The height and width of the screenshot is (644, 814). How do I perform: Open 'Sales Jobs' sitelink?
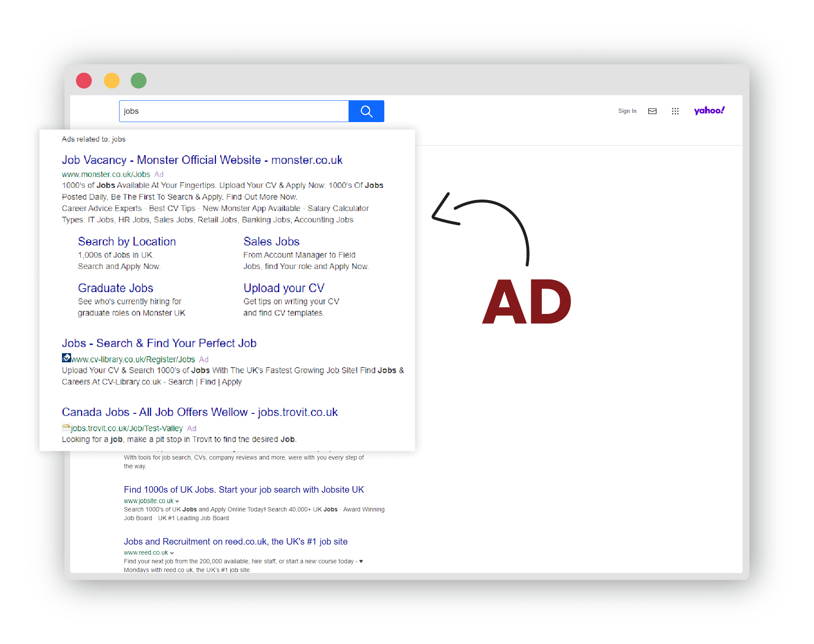(x=271, y=242)
